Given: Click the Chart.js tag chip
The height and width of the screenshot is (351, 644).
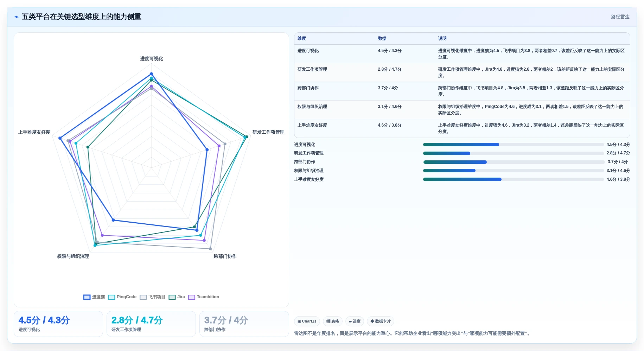Looking at the screenshot, I should tap(307, 321).
